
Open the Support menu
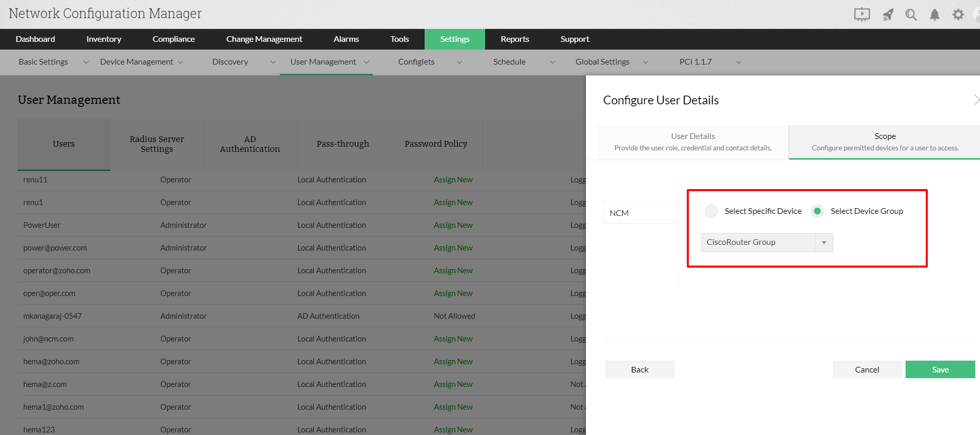coord(575,39)
